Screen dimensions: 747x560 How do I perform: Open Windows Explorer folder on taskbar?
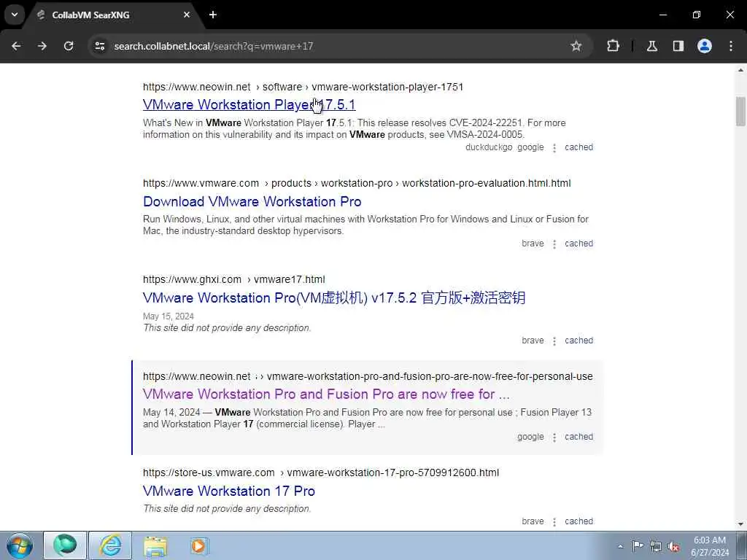coord(155,546)
